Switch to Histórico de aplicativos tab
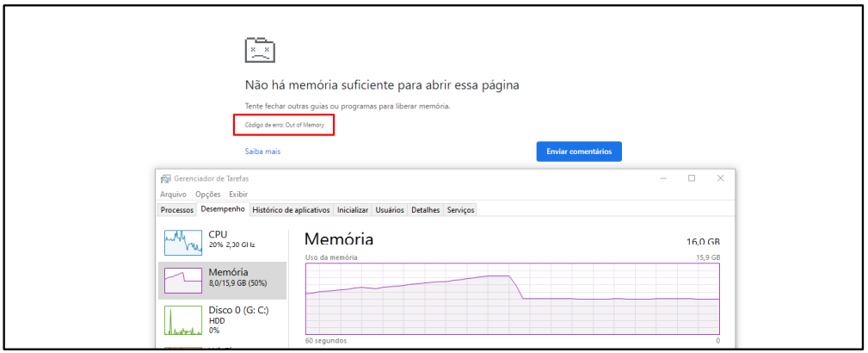 coord(291,210)
